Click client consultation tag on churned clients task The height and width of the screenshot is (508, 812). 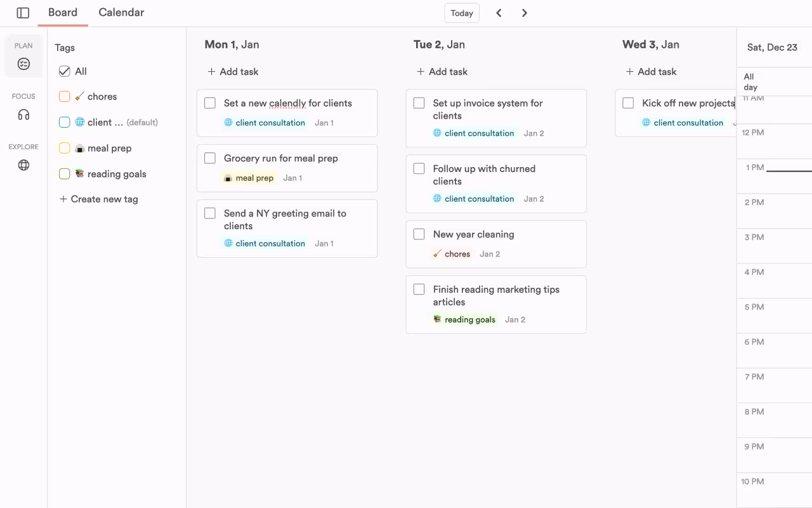pyautogui.click(x=474, y=199)
